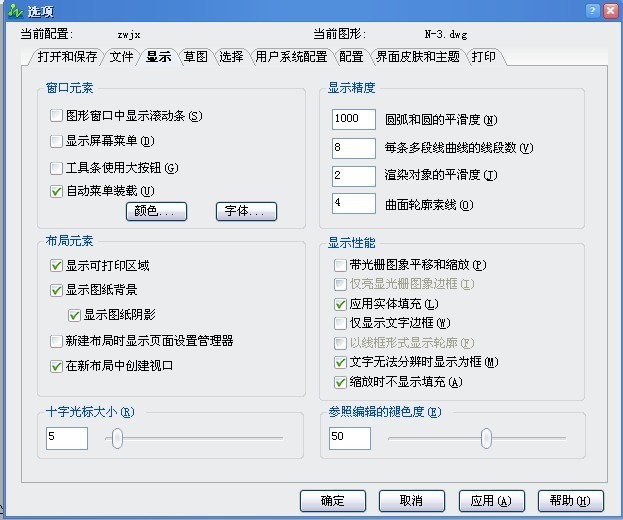
Task: Enable 仅显示文字边框 checkbox
Action: (x=340, y=323)
